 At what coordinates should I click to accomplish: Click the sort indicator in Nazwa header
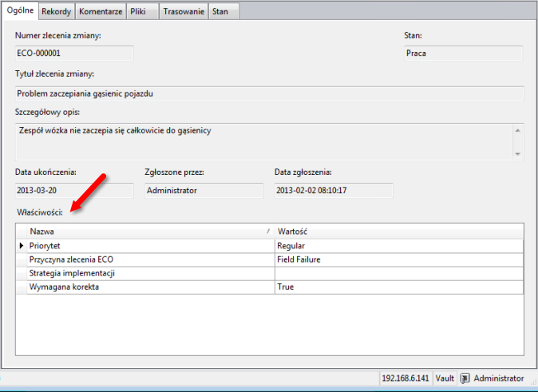click(x=268, y=232)
